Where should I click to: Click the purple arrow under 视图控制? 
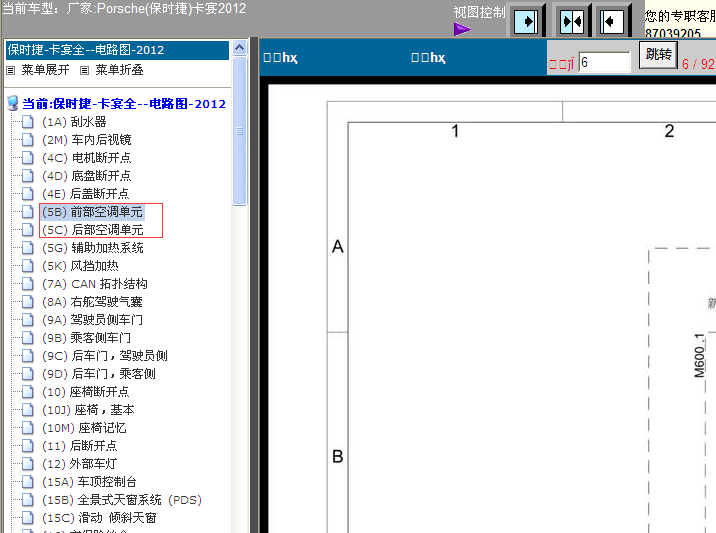[462, 29]
